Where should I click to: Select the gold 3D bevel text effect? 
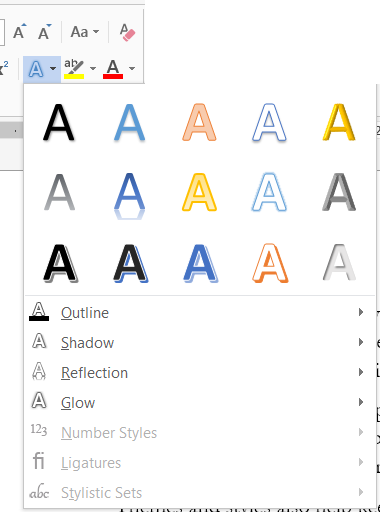pos(339,122)
